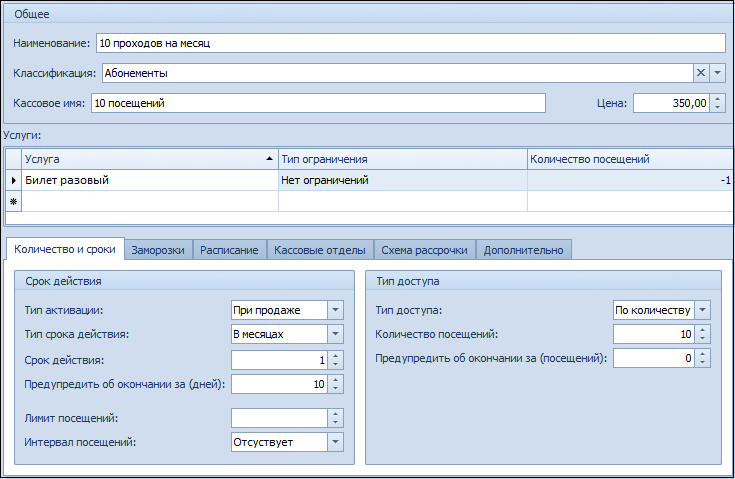Click the Абонементы classification text field
Screen dimensions: 735x479
coord(398,73)
